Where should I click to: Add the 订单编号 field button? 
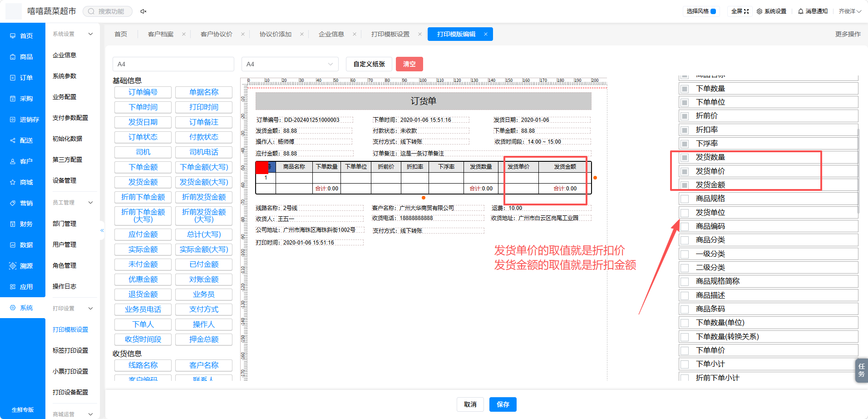point(143,92)
